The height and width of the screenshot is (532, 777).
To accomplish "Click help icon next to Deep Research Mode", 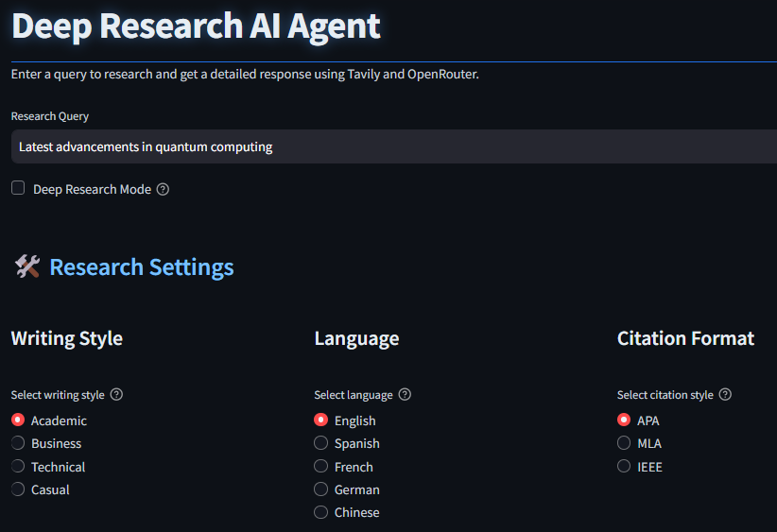I will (163, 189).
